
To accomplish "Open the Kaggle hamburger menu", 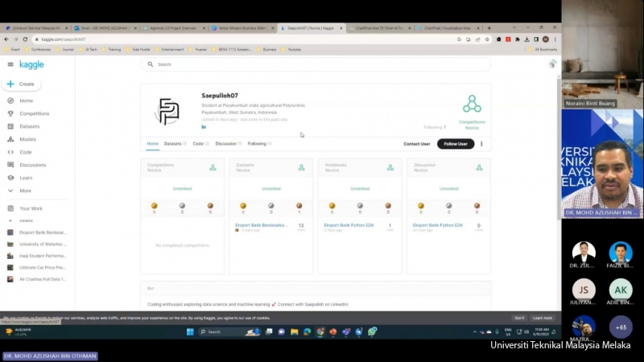I will pyautogui.click(x=10, y=64).
